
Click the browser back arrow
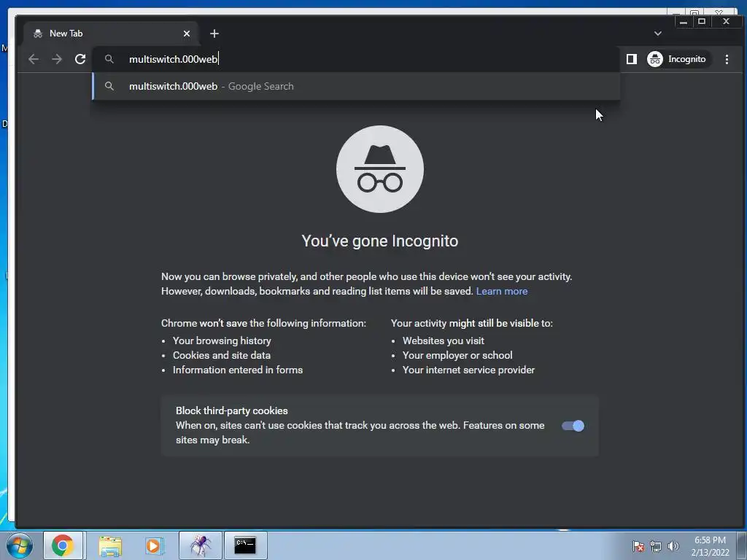pos(34,59)
